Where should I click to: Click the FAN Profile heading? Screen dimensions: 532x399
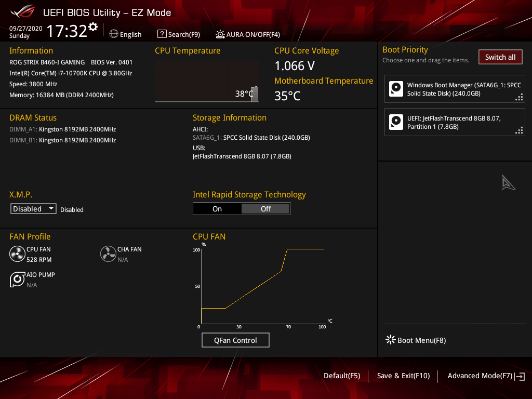(x=30, y=236)
